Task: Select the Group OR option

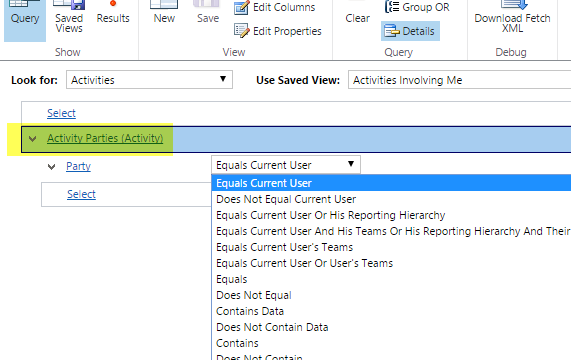Action: pos(417,7)
